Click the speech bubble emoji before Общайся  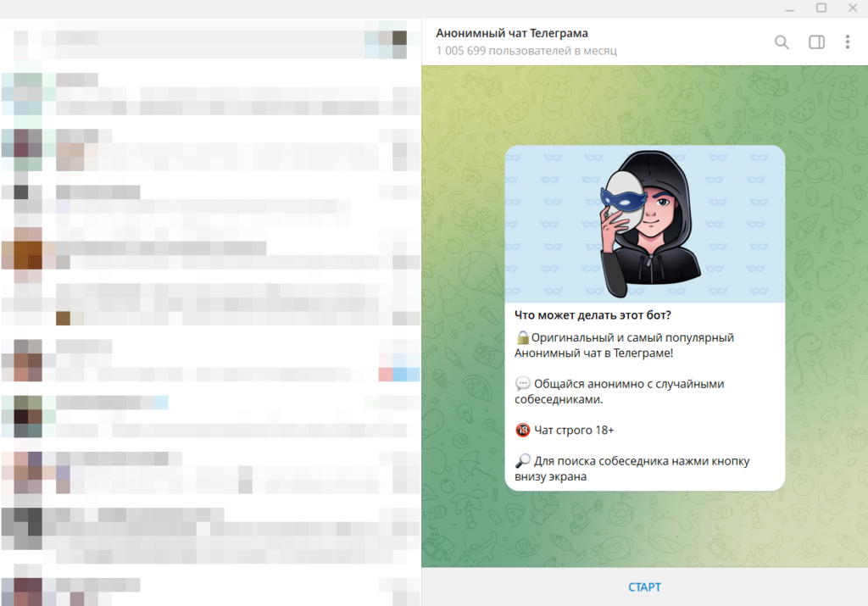tap(522, 384)
